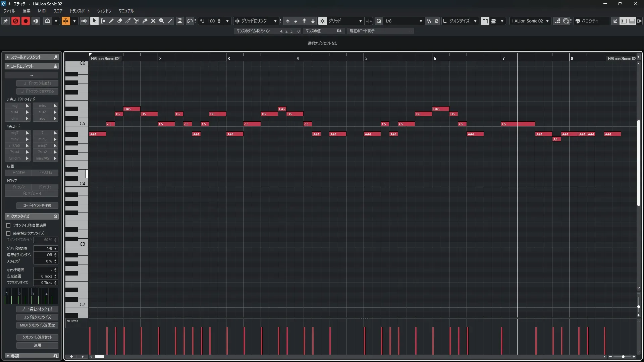Viewport: 644px width, 362px height.
Task: Select the Mute X tool
Action: [153, 21]
